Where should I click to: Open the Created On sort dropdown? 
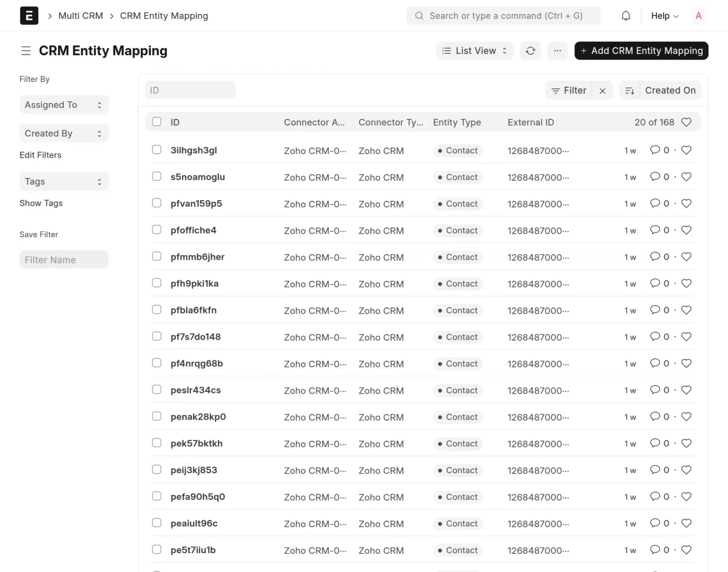point(670,91)
